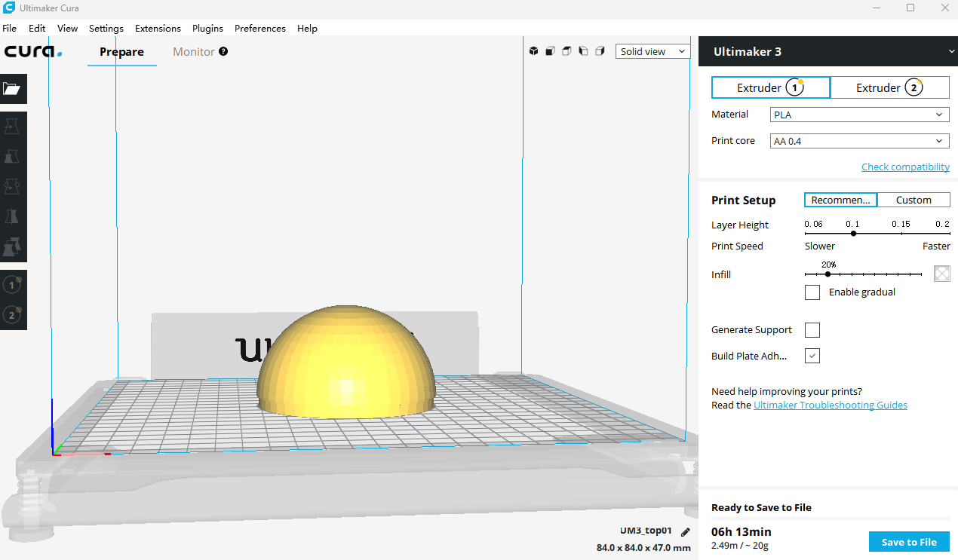Click the Print Speed label

737,246
